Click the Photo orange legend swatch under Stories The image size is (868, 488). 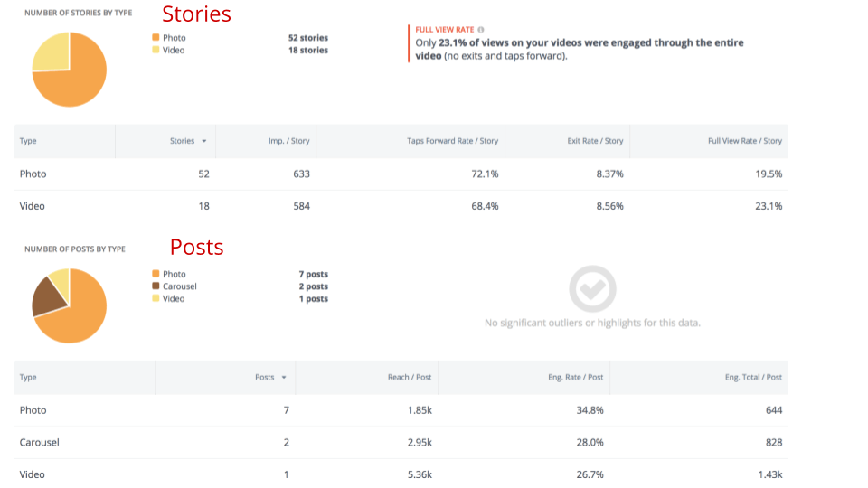click(156, 38)
